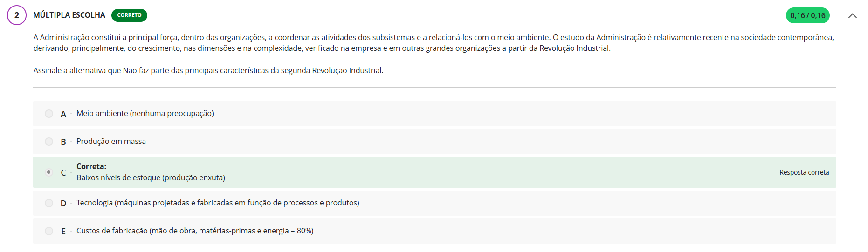Select radio button for option D
The height and width of the screenshot is (252, 868).
[49, 203]
